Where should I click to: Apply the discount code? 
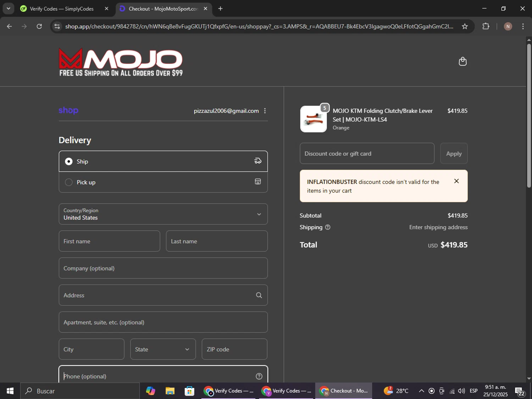[x=454, y=153]
